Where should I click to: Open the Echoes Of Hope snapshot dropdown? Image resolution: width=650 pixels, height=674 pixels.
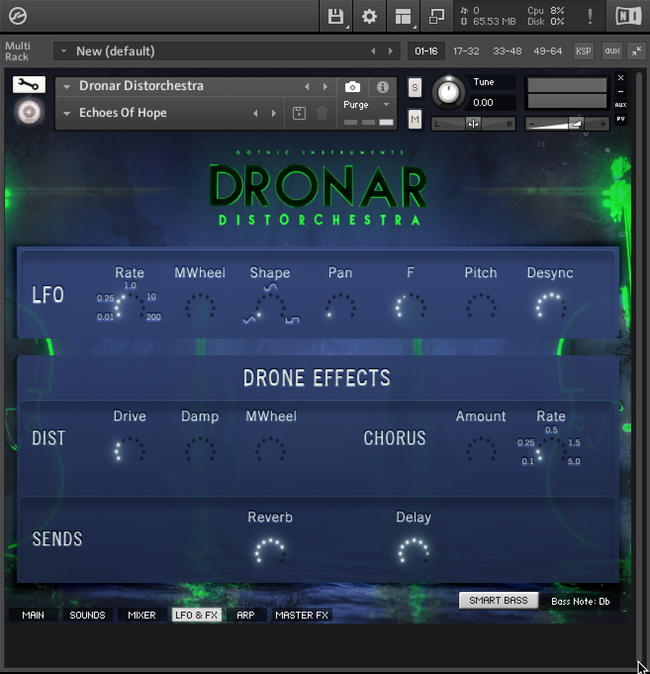tap(67, 113)
